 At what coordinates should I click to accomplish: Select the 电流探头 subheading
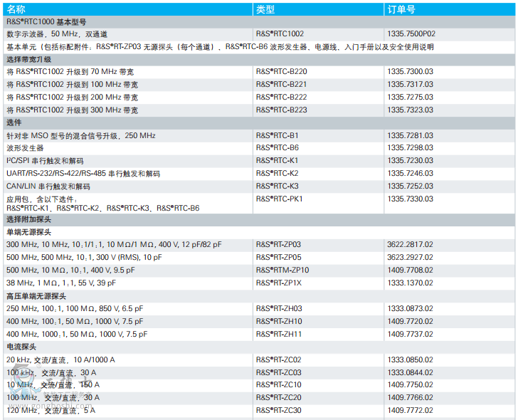tap(21, 347)
